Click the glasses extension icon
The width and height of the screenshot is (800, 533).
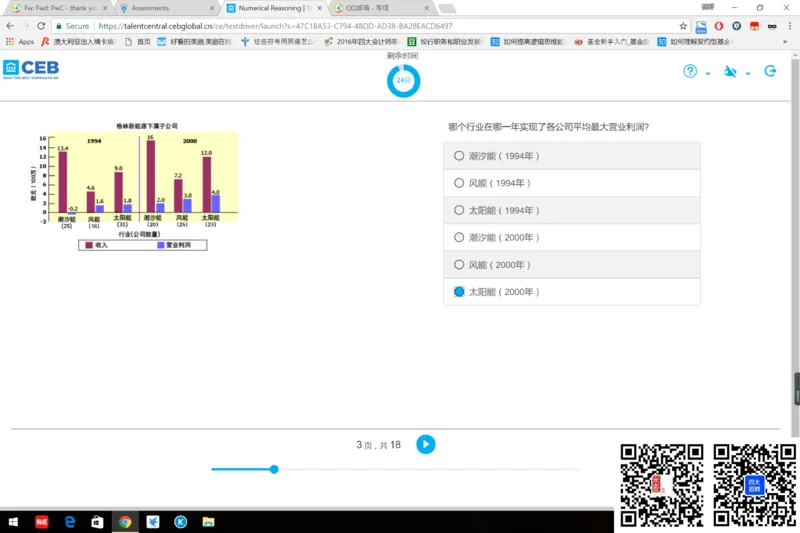tap(772, 26)
